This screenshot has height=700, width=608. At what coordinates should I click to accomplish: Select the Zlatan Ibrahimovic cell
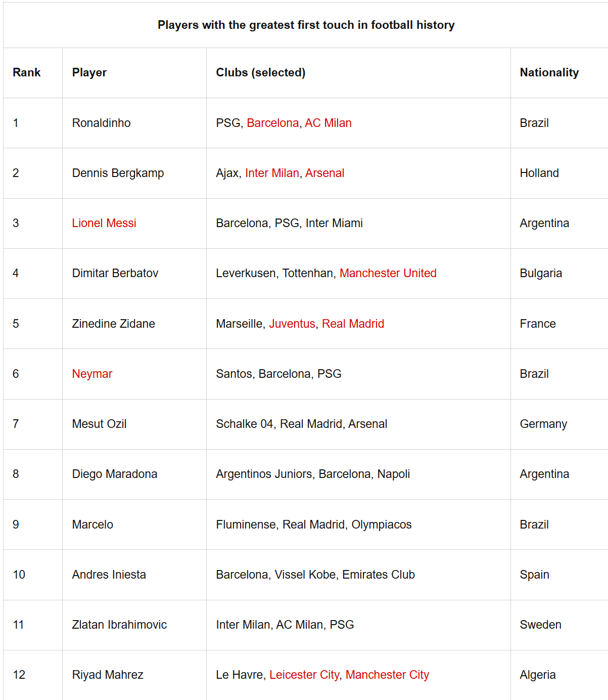[134, 625]
